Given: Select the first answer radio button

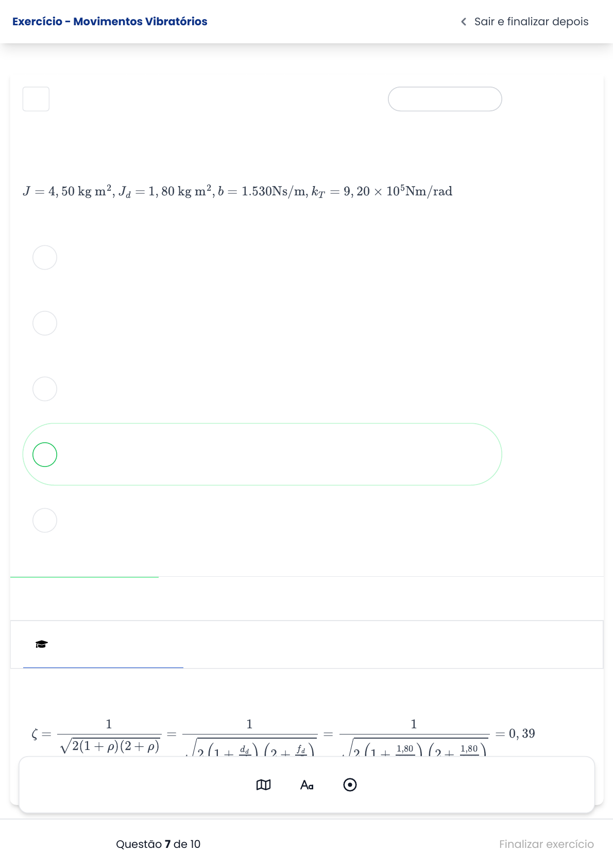Looking at the screenshot, I should tap(45, 257).
